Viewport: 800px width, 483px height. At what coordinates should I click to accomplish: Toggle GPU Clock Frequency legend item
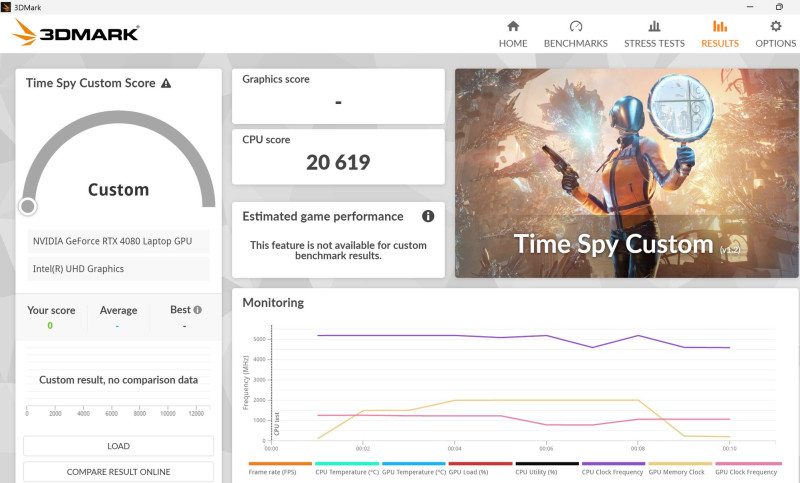747,469
